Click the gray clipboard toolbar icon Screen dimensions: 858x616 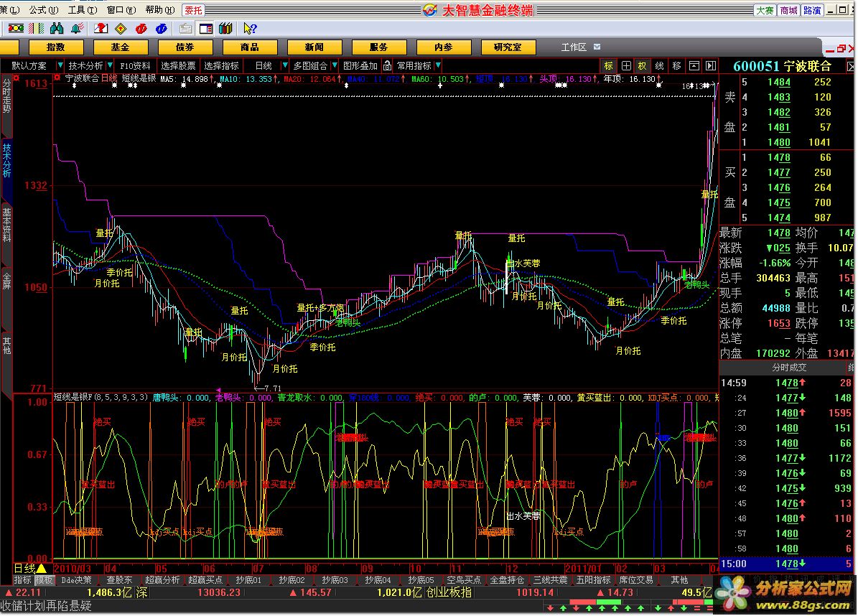[x=186, y=28]
